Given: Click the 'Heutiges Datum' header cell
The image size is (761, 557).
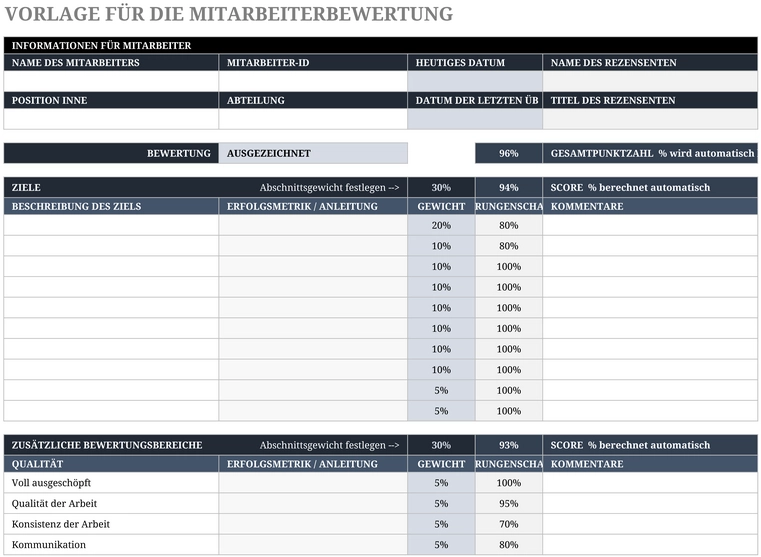Looking at the screenshot, I should (x=475, y=63).
